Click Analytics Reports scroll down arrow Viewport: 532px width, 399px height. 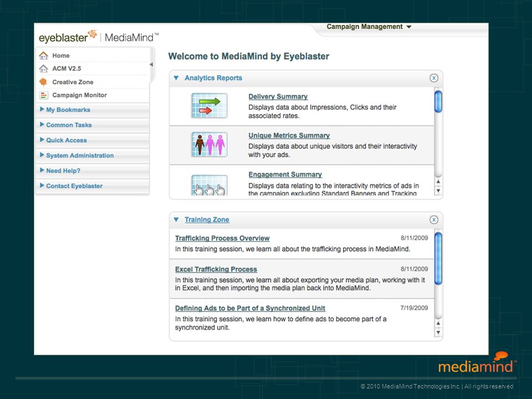(x=438, y=191)
